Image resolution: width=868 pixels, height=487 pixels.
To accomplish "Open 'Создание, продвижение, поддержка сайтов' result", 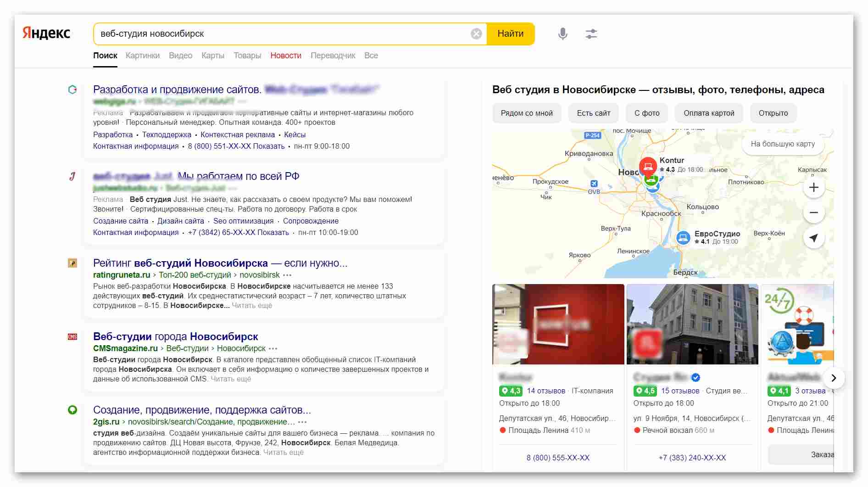I will tap(202, 410).
